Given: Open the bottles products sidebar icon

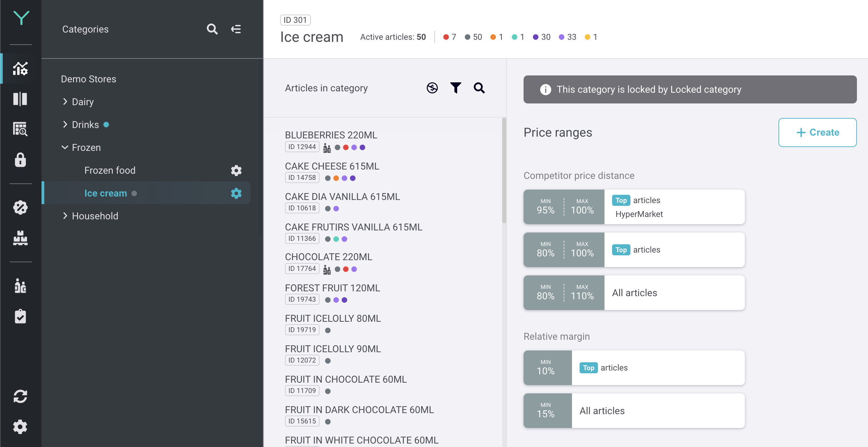Looking at the screenshot, I should pos(20,286).
